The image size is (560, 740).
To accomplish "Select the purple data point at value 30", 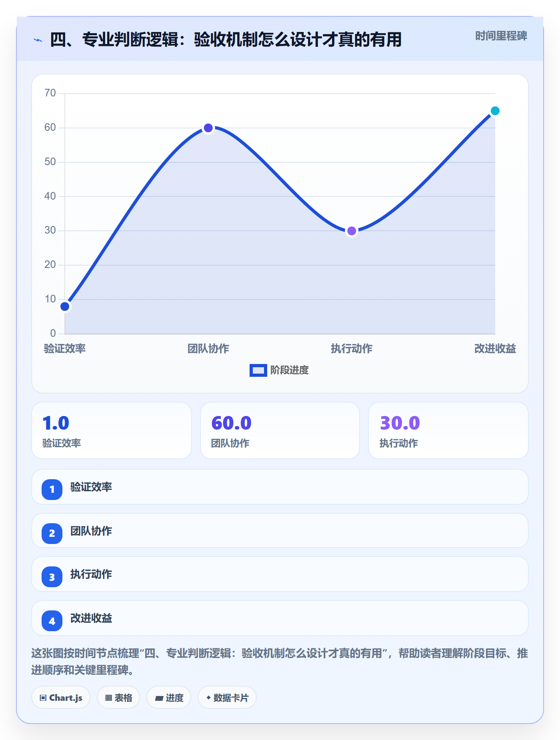I will pyautogui.click(x=352, y=231).
